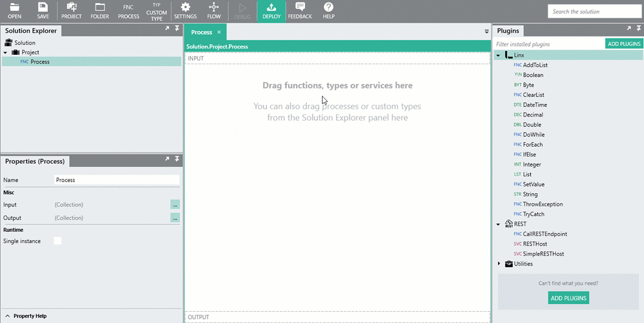Select the Plugins panel tab
644x323 pixels.
pos(508,31)
